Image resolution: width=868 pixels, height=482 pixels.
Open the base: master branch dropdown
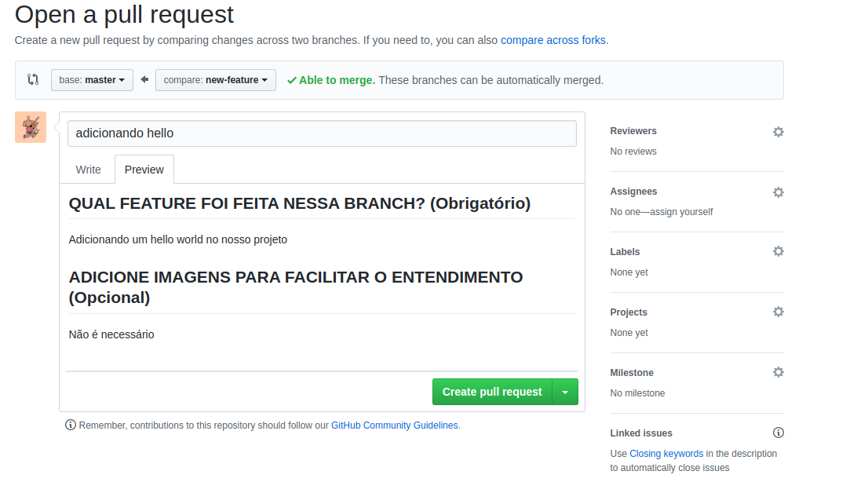point(92,79)
